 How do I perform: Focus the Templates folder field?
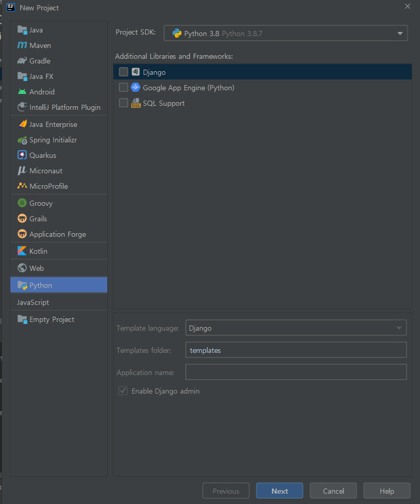click(x=296, y=350)
